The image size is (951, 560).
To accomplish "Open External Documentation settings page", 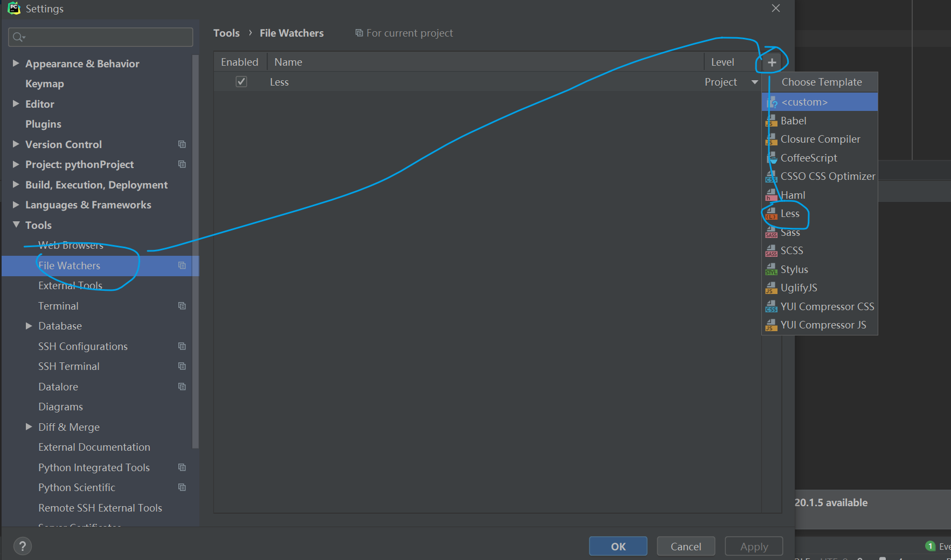I will [94, 447].
